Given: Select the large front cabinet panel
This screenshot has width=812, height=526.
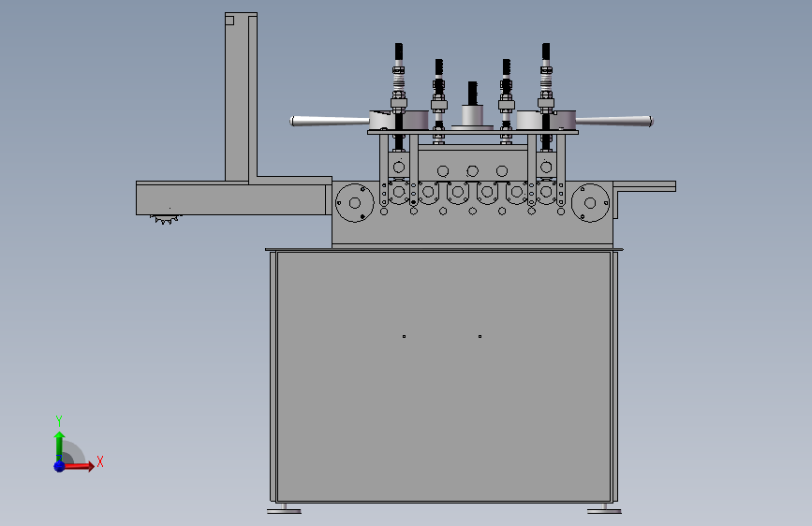Looking at the screenshot, I should pos(444,376).
